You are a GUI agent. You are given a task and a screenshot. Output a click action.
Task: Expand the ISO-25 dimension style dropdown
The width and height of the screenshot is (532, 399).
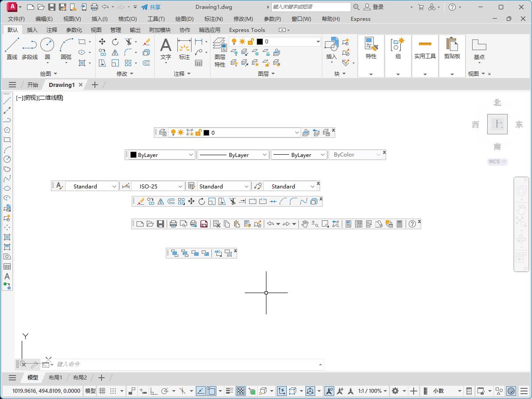coord(180,187)
